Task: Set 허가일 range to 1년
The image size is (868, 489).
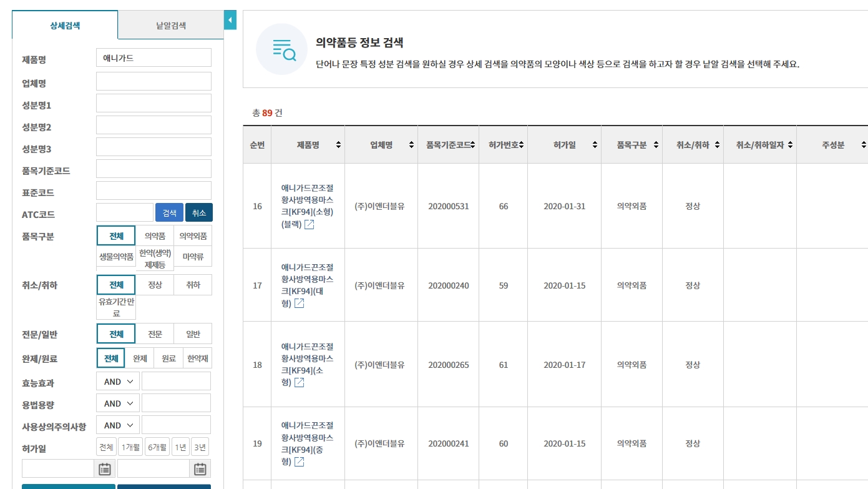Action: [180, 447]
